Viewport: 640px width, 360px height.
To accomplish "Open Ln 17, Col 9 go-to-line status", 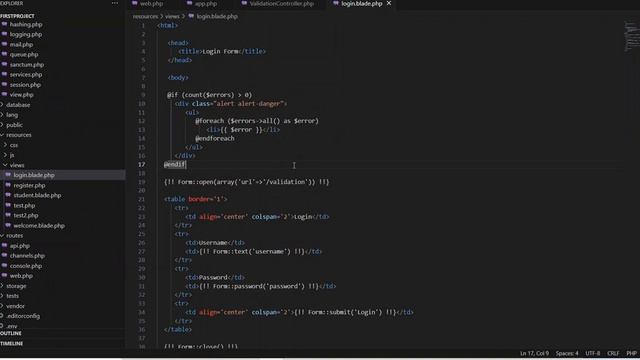I will (534, 353).
